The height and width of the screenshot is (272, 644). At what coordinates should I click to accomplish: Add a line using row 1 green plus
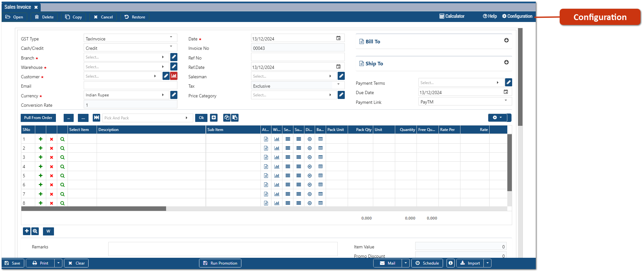tap(41, 139)
